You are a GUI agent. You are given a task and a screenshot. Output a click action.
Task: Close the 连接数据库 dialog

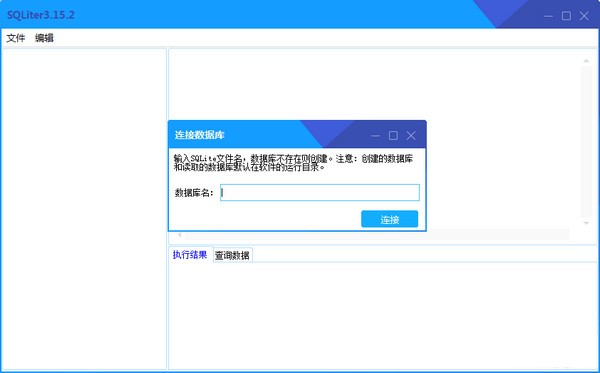coord(411,135)
